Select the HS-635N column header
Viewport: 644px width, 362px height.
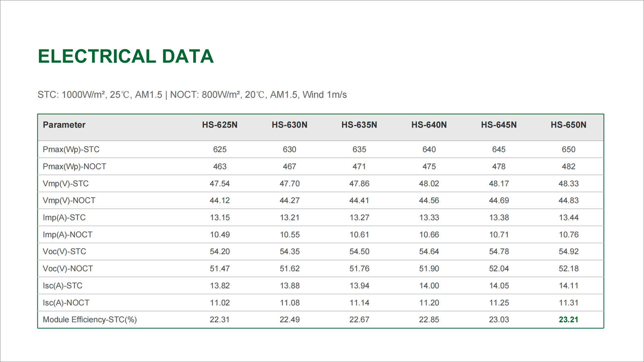coord(359,125)
